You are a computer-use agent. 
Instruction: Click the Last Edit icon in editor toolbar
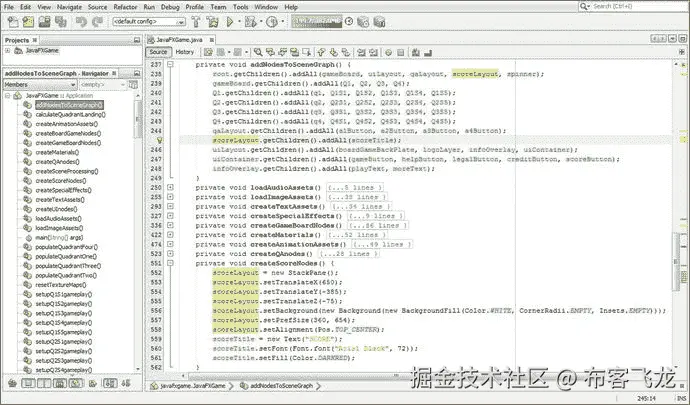pyautogui.click(x=208, y=52)
